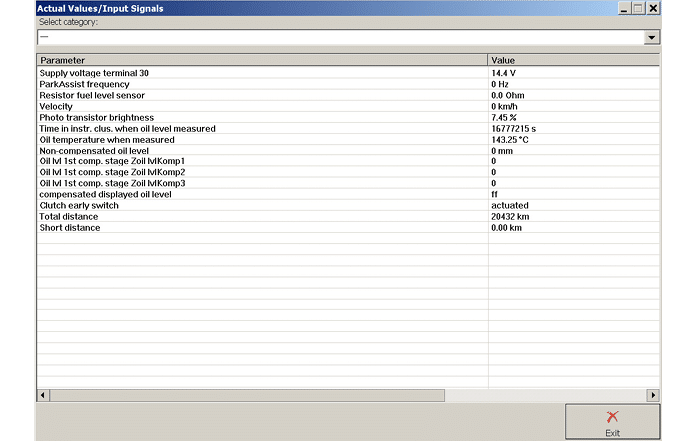Click the Exit button with red X
697x441 pixels.
[612, 421]
